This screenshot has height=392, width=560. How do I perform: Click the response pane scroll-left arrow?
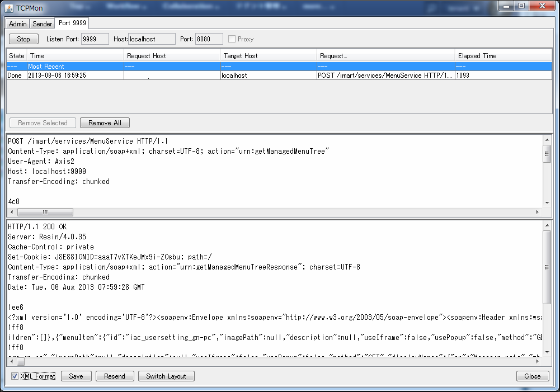(x=12, y=362)
